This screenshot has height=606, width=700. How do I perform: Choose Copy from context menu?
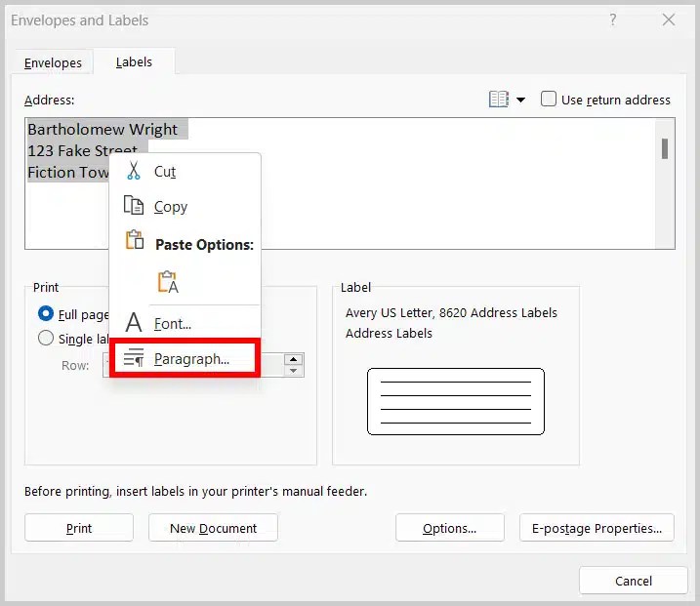click(x=185, y=206)
